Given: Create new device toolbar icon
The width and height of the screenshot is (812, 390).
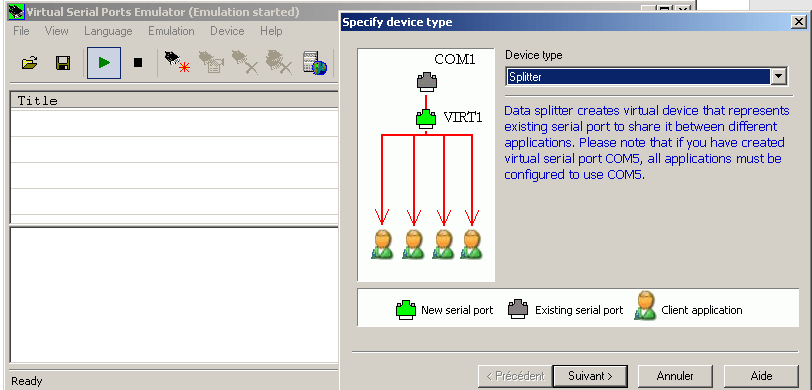Looking at the screenshot, I should tap(177, 62).
